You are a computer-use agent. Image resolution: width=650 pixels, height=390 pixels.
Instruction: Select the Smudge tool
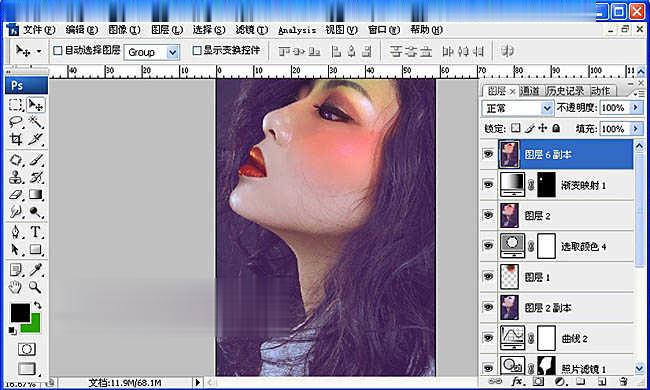point(15,212)
